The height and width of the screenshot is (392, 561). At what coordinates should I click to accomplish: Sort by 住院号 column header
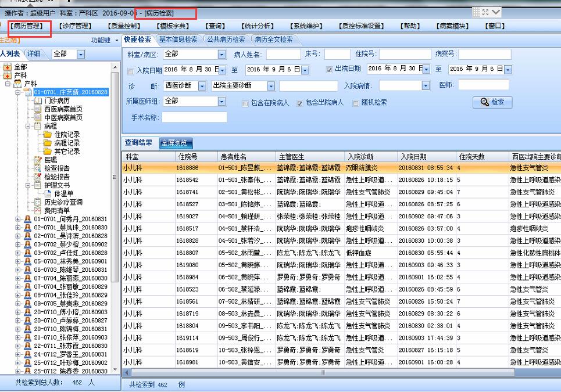(x=196, y=157)
